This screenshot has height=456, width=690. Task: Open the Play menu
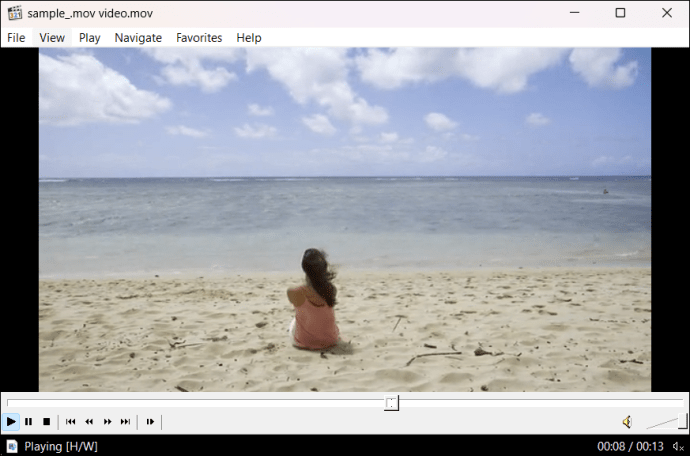[90, 38]
